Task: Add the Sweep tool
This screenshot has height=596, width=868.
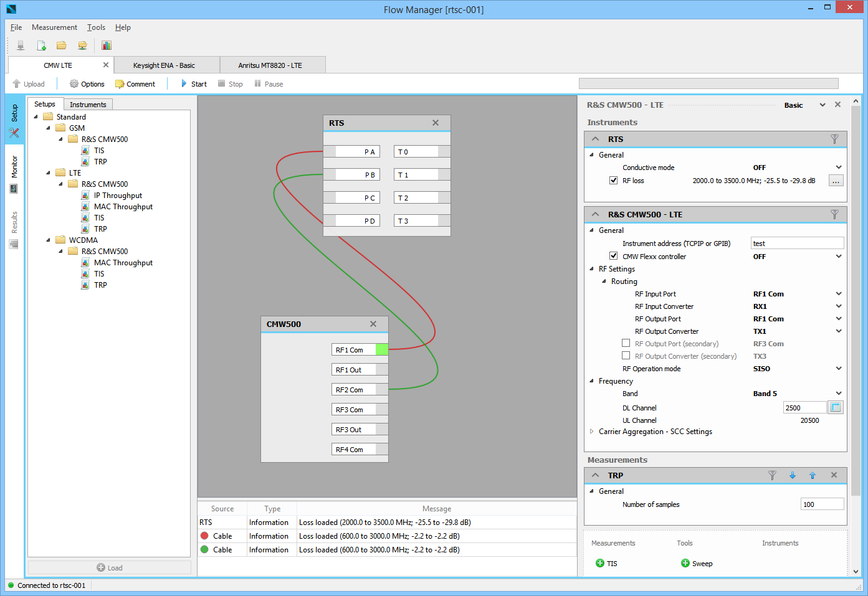Action: [x=697, y=564]
